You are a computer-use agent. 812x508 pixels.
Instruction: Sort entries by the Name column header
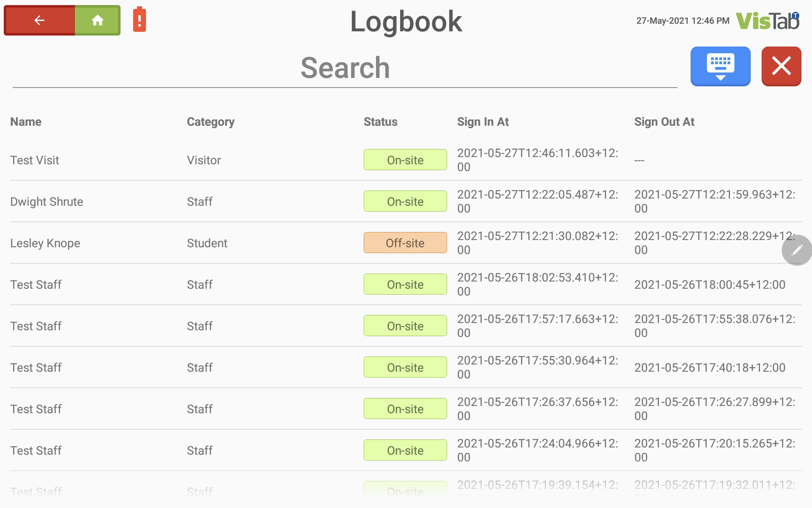[25, 121]
